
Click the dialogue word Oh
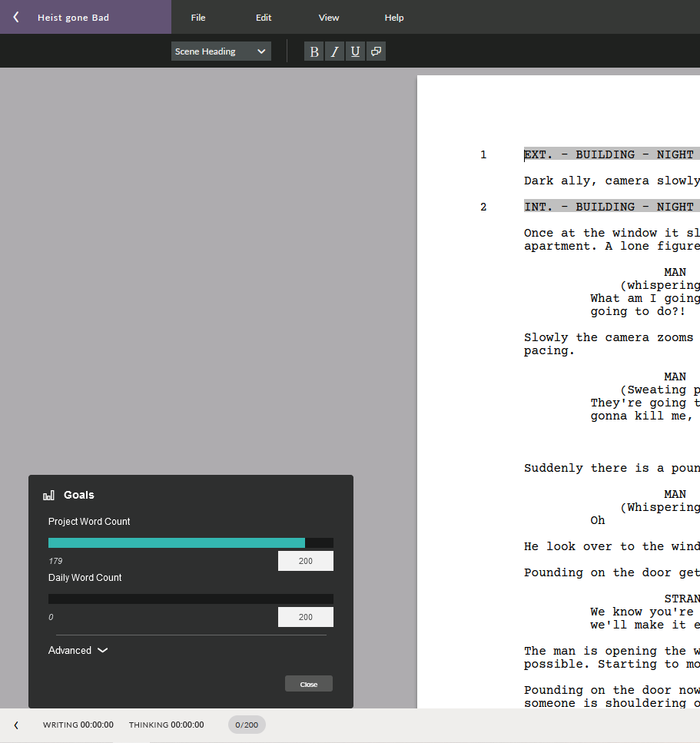[x=598, y=520]
